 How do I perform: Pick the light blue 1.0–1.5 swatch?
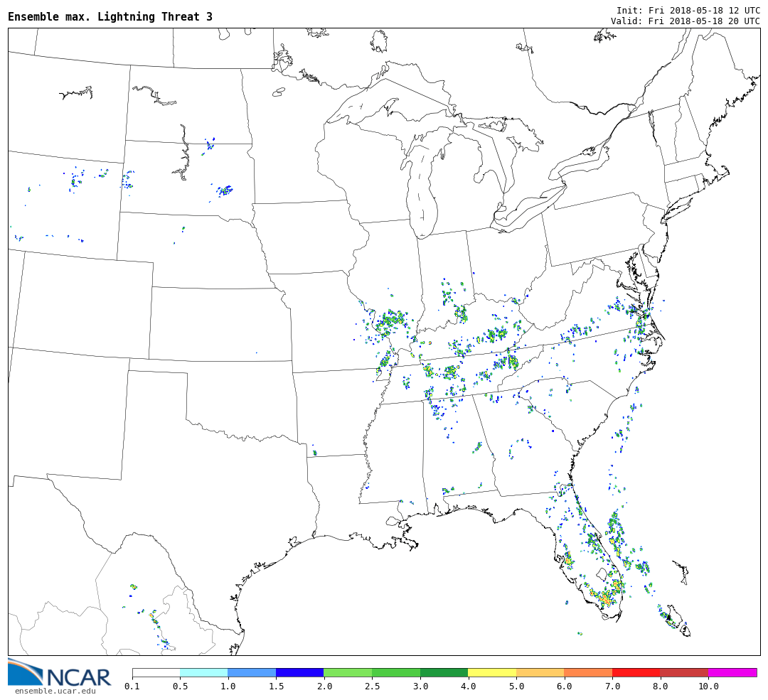pyautogui.click(x=252, y=672)
